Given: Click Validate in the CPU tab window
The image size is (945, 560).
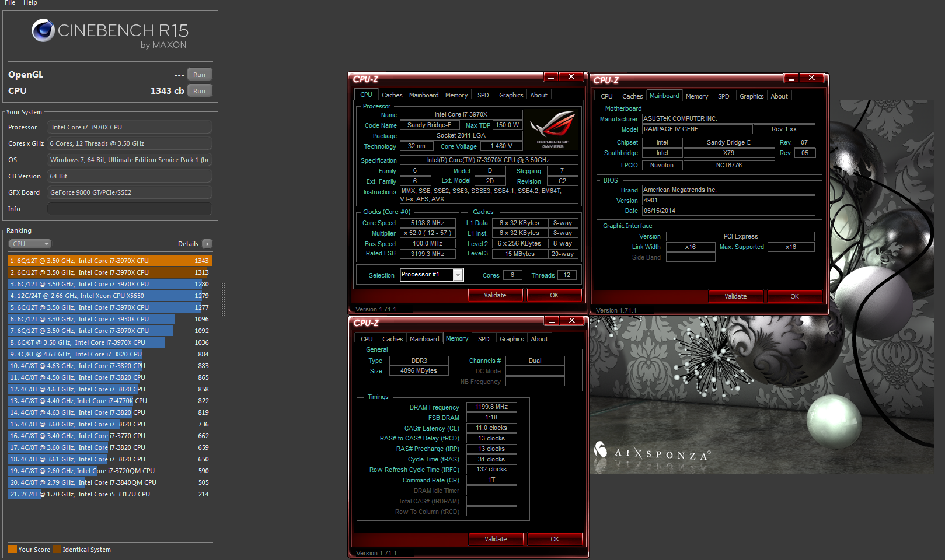Looking at the screenshot, I should [495, 295].
